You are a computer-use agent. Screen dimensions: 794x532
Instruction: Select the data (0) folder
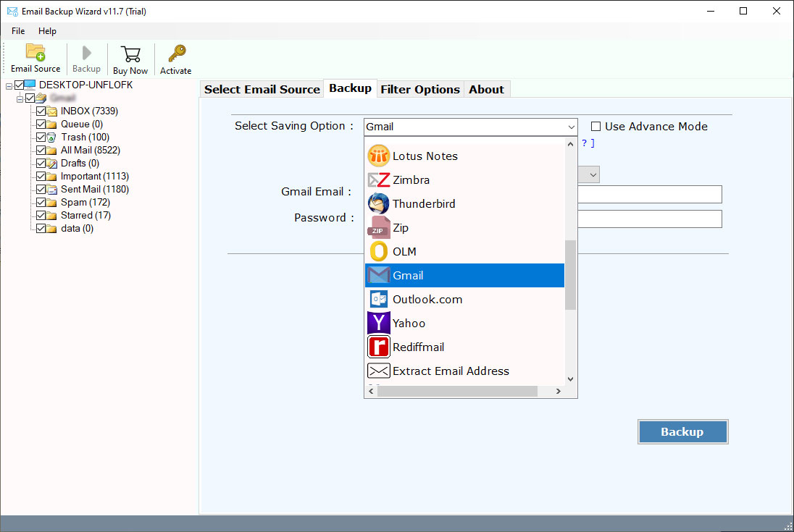coord(77,229)
